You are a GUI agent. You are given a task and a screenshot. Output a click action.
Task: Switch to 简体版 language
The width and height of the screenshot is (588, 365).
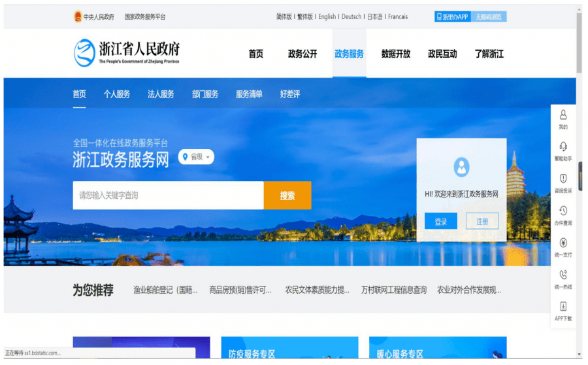[284, 16]
